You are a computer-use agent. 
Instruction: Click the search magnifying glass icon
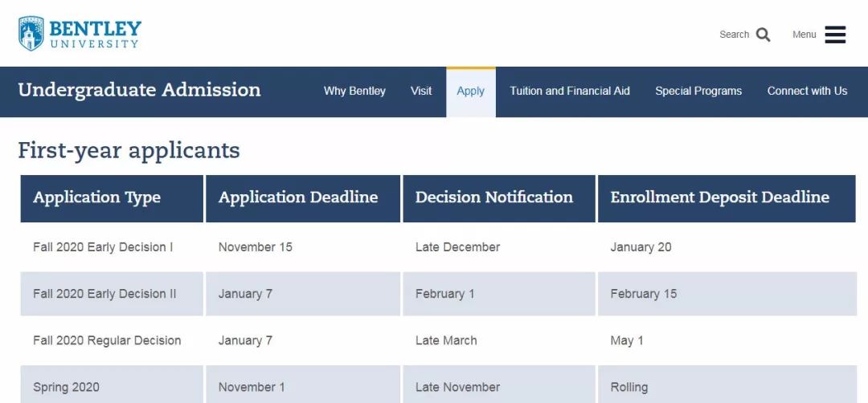[x=764, y=35]
